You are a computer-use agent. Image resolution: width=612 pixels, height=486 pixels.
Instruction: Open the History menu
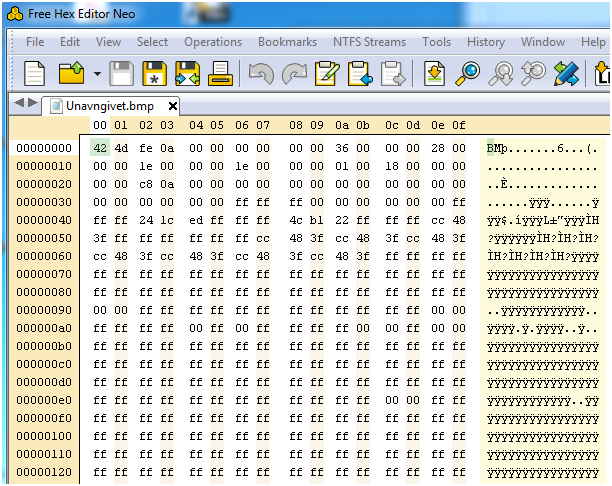pyautogui.click(x=485, y=42)
